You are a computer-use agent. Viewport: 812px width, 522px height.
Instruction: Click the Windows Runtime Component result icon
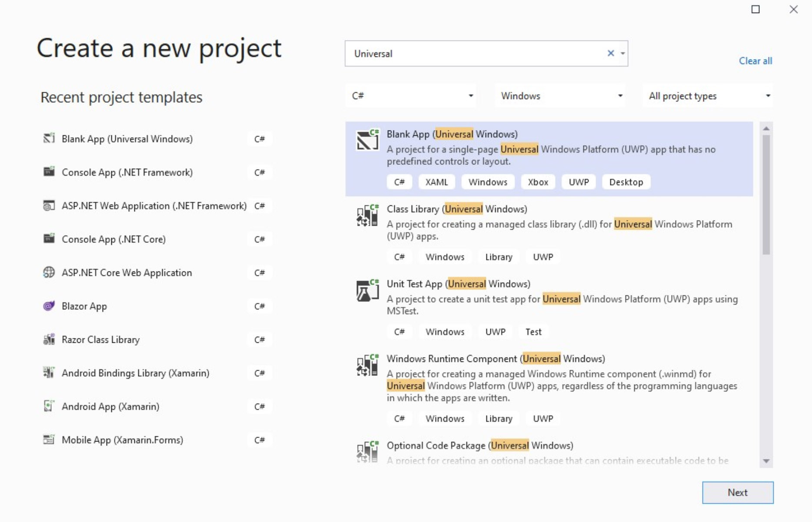(367, 365)
